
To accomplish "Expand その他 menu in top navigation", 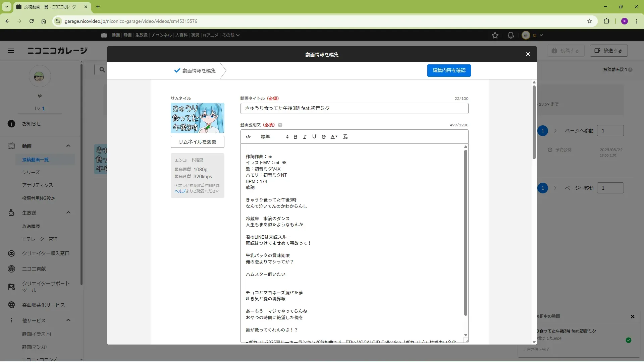I will 231,35.
